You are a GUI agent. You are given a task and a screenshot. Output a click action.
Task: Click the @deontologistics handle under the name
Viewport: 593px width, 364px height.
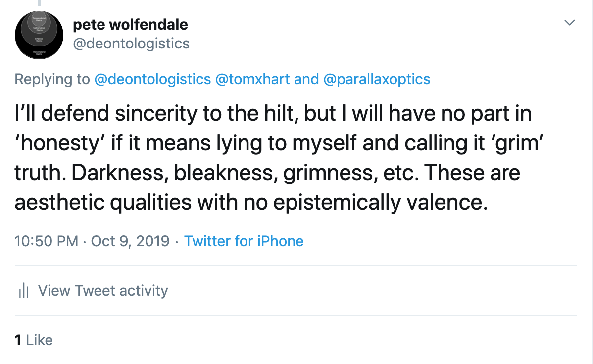coord(131,44)
